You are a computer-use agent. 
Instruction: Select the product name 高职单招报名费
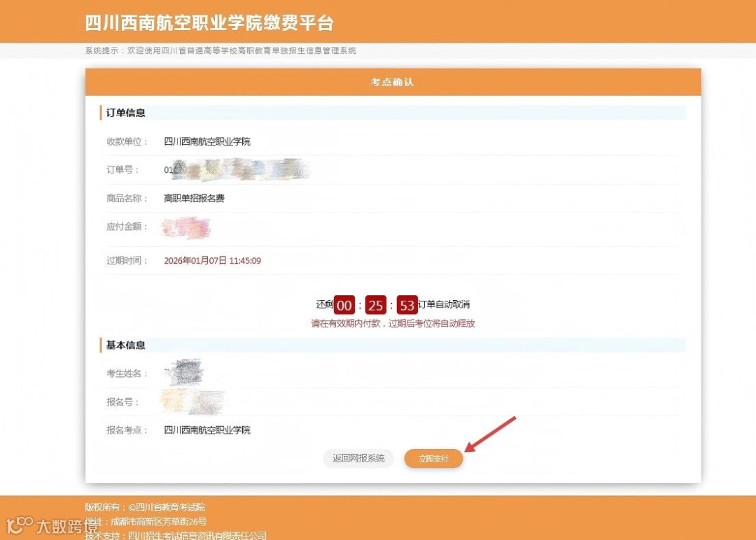coord(194,198)
